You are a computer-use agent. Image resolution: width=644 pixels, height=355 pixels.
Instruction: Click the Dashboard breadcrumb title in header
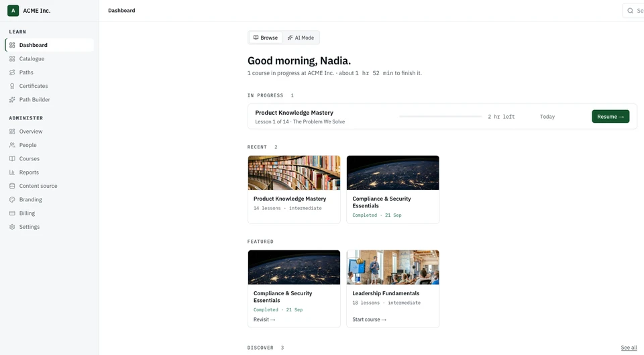121,11
